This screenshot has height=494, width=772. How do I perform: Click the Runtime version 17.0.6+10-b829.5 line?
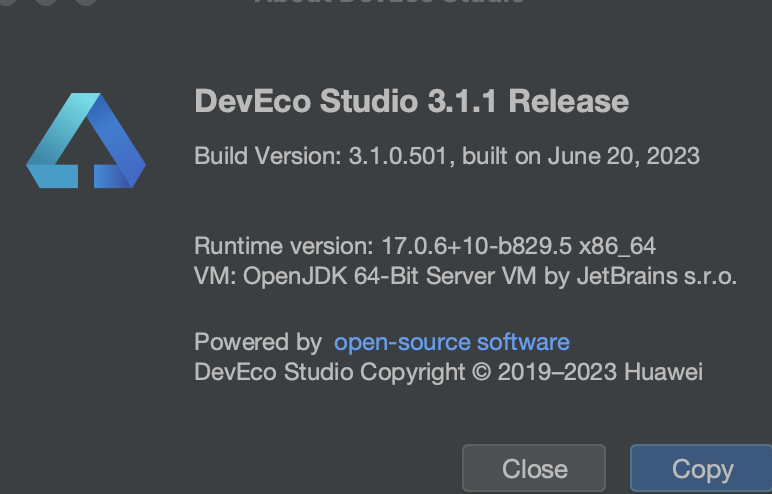[425, 246]
